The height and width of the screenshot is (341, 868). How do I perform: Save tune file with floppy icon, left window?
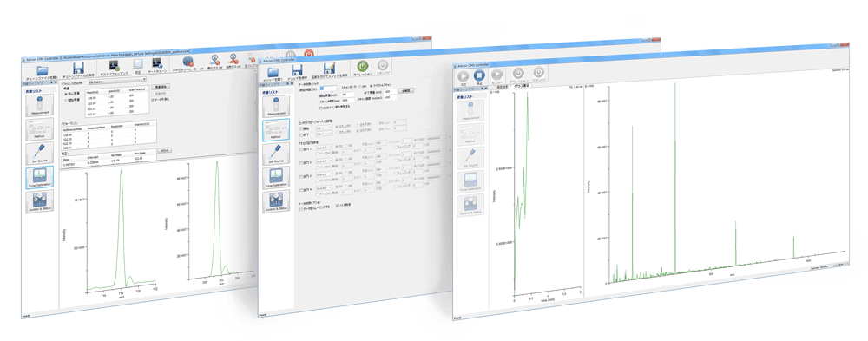click(79, 68)
